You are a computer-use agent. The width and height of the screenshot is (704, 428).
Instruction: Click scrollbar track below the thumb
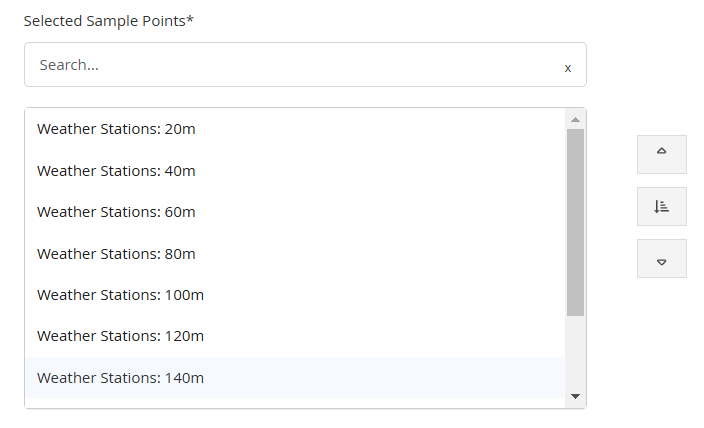click(575, 352)
